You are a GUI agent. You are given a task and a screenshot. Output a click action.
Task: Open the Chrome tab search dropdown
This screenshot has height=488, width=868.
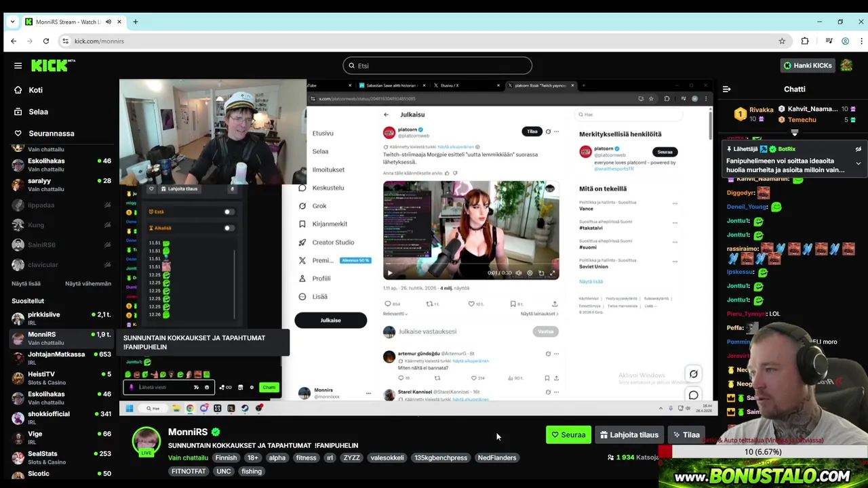(x=12, y=22)
